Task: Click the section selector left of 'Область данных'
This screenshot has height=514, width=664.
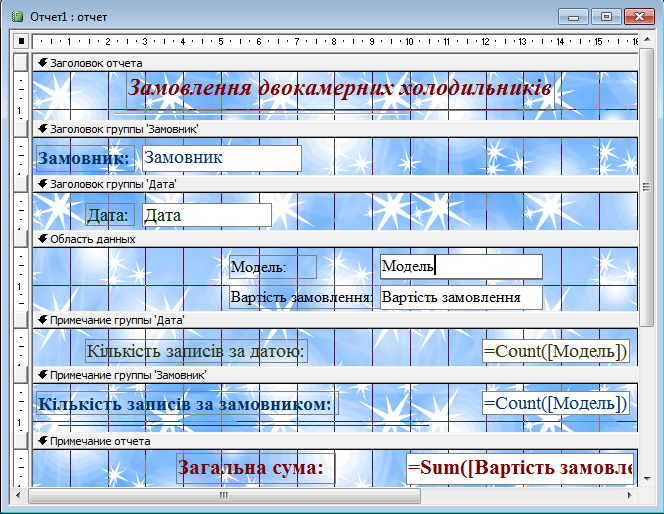Action: (x=21, y=239)
